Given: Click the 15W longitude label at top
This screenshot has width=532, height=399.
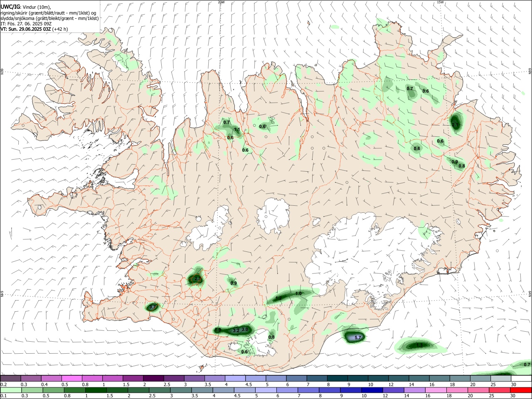Looking at the screenshot, I should (440, 2).
